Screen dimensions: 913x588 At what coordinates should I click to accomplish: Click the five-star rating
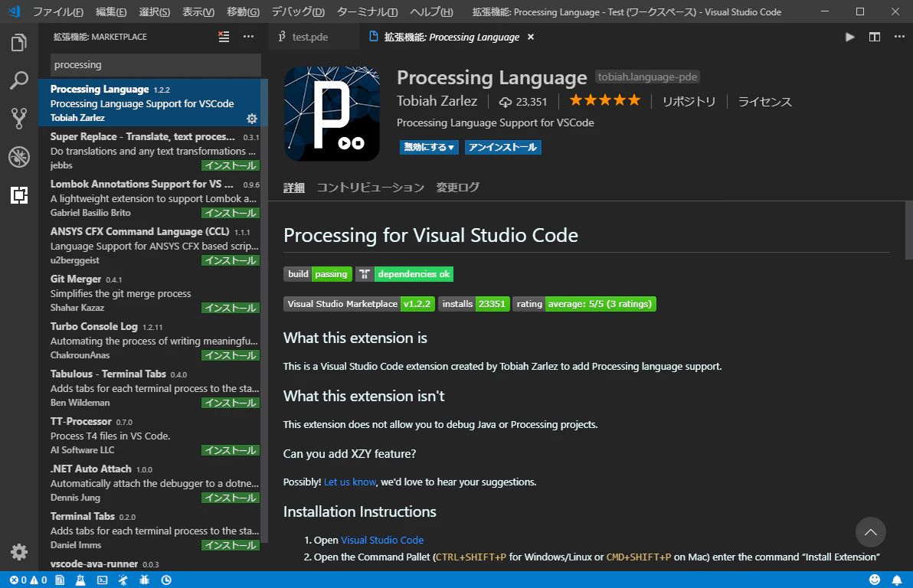tap(604, 101)
